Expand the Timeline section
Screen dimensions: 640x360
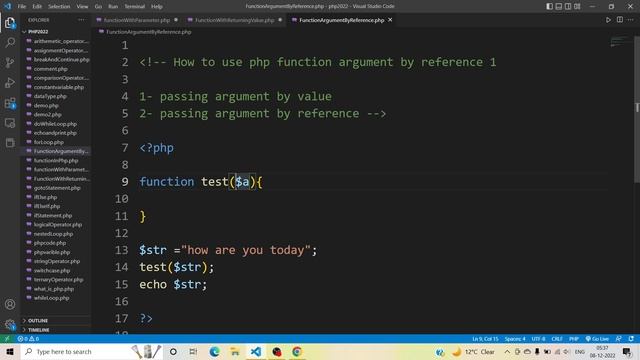coord(39,330)
